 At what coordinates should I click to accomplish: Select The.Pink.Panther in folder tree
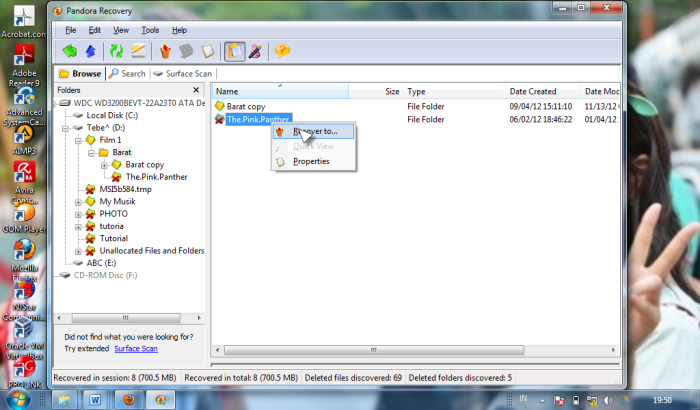[x=156, y=177]
